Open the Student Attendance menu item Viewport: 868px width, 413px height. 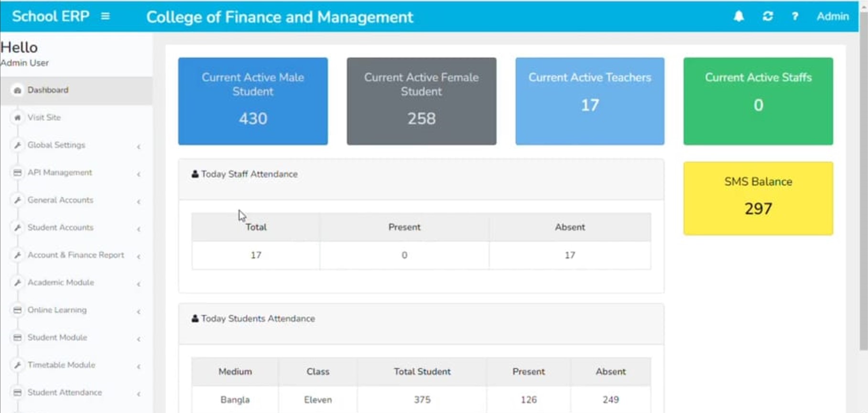tap(65, 392)
